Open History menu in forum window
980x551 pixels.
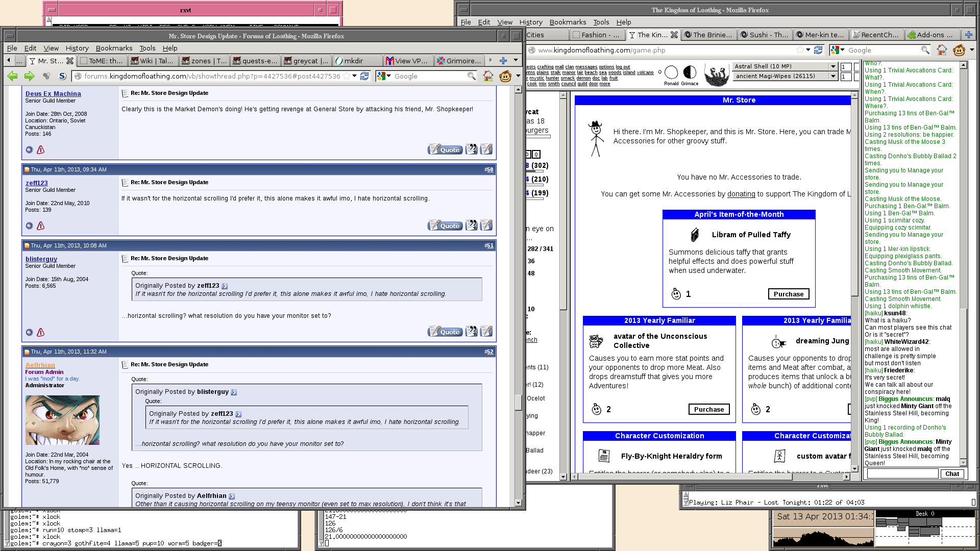tap(77, 48)
